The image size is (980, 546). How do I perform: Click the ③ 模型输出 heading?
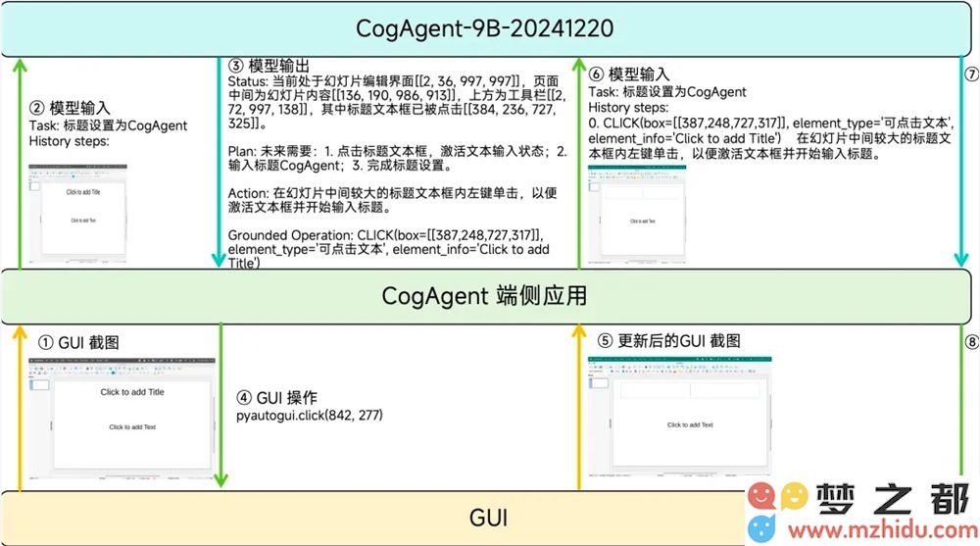click(x=269, y=66)
